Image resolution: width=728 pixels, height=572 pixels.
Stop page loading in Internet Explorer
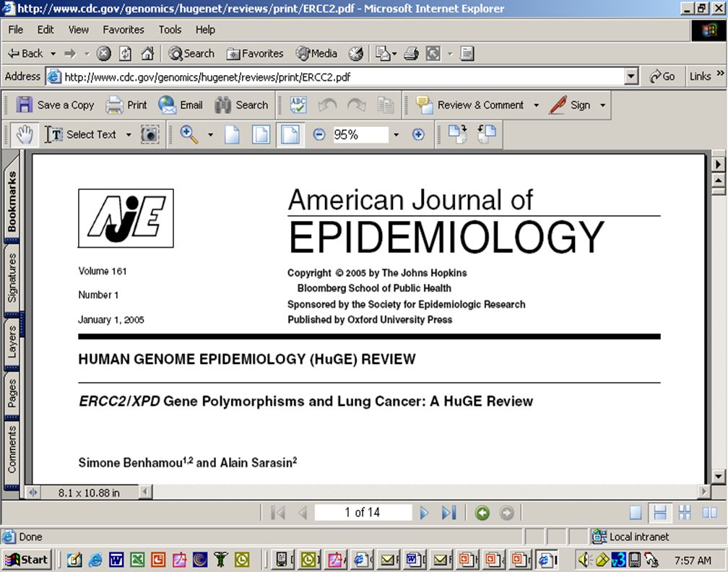pos(103,54)
